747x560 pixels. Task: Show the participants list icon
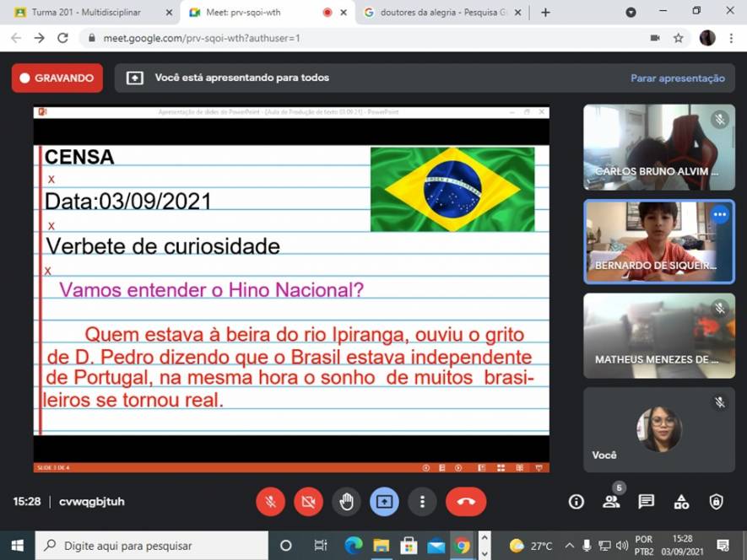611,502
